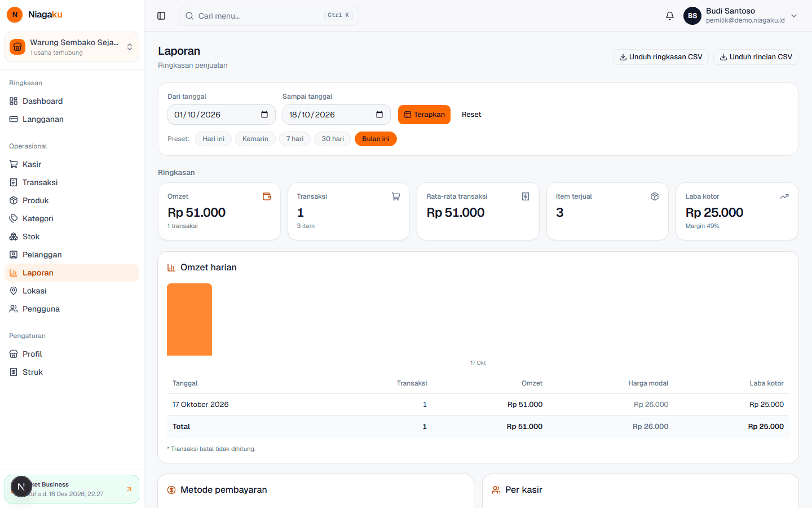Click the Per kasir people icon
Image resolution: width=812 pixels, height=508 pixels.
click(496, 490)
